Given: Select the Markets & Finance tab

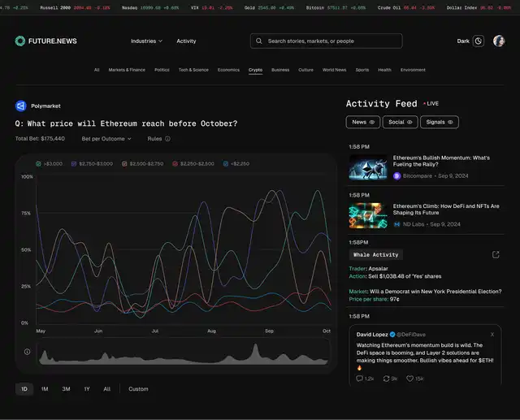Looking at the screenshot, I should click(x=127, y=70).
